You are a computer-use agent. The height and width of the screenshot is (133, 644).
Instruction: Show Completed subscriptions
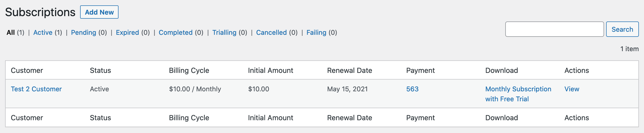[176, 33]
